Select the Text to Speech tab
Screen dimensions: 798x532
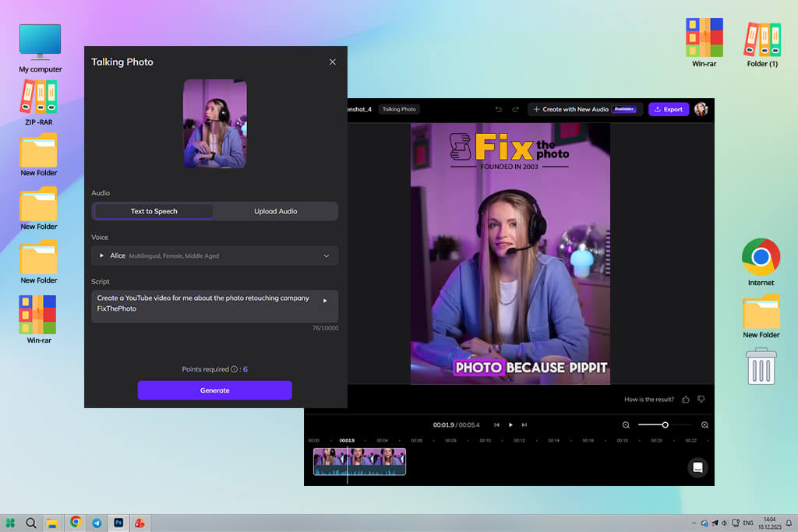pos(154,211)
